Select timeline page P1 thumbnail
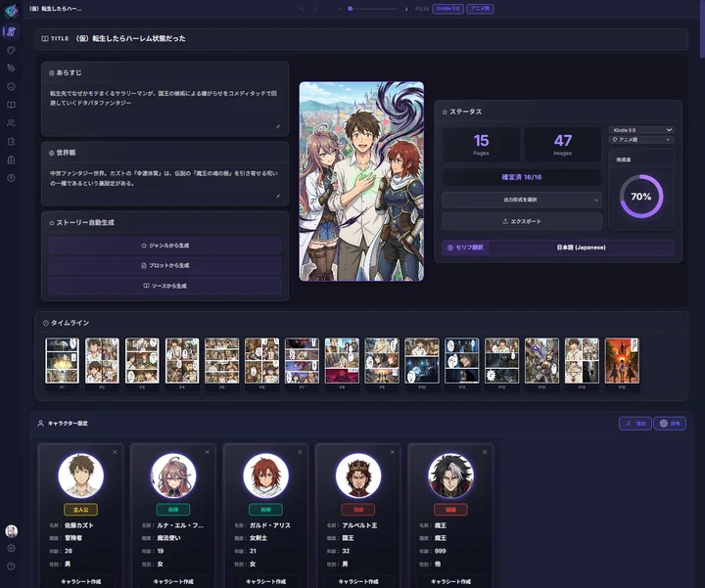This screenshot has height=588, width=705. coord(62,361)
